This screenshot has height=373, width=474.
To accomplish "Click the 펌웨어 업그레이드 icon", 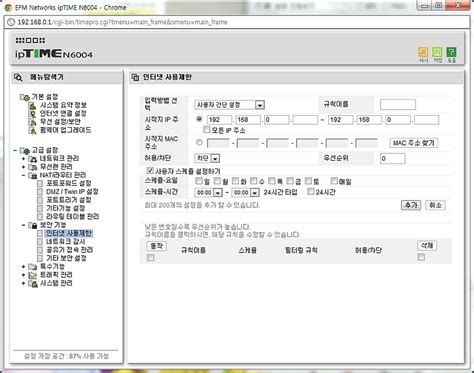I will click(x=32, y=130).
